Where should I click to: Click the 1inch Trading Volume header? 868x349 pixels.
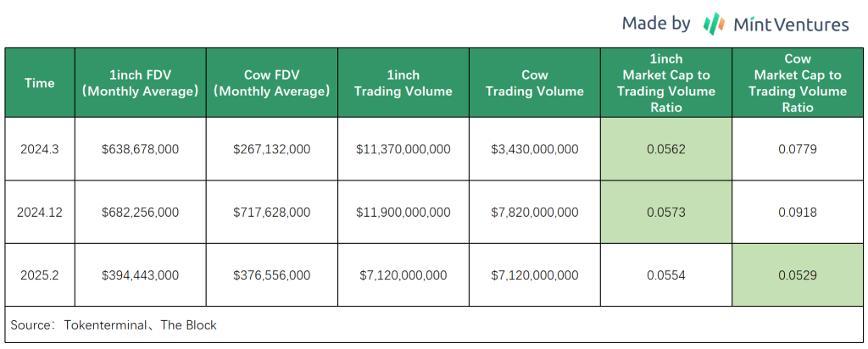coord(403,83)
